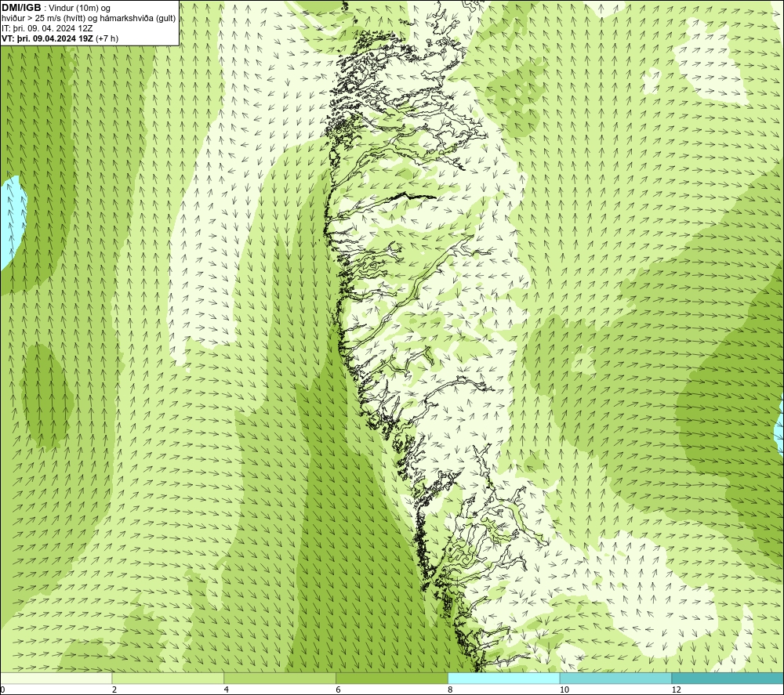Click the 6–8 m/s dark green swatch
The width and height of the screenshot is (784, 695).
tap(392, 678)
